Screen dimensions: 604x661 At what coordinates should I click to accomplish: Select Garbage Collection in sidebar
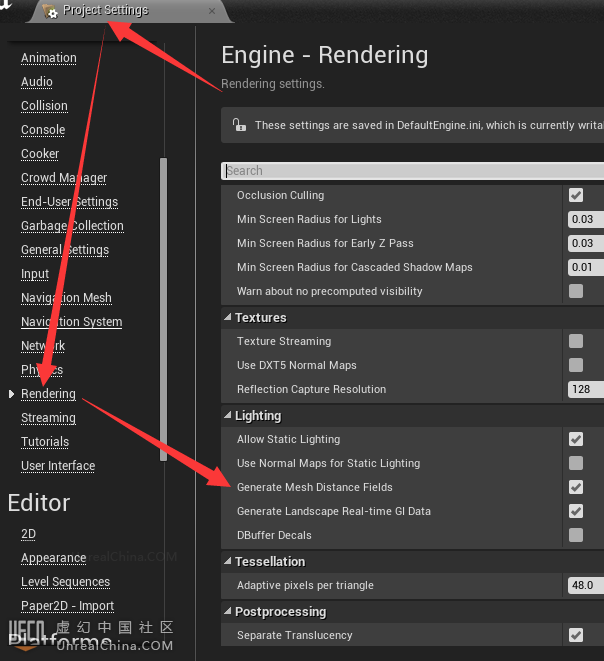(x=72, y=226)
